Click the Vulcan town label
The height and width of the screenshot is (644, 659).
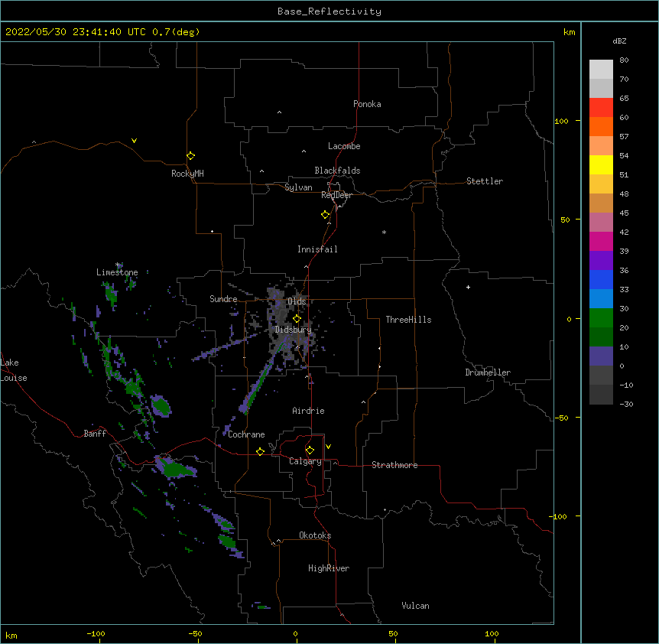(415, 606)
